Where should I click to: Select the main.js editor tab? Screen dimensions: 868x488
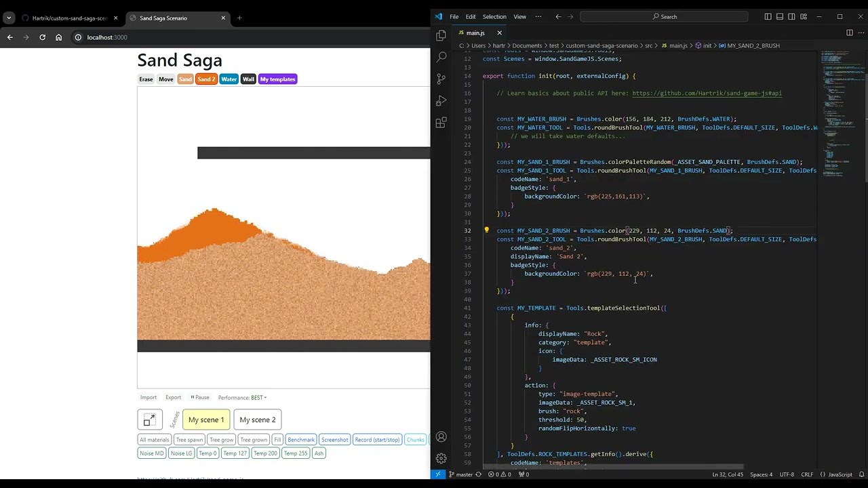[475, 33]
